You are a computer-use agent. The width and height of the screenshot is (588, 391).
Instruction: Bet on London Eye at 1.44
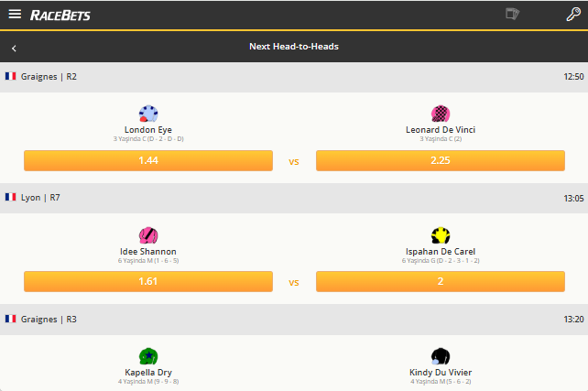(x=148, y=160)
